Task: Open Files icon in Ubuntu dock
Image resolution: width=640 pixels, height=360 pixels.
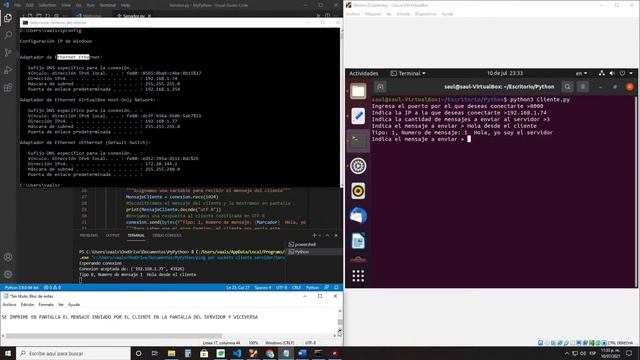Action: click(x=358, y=91)
